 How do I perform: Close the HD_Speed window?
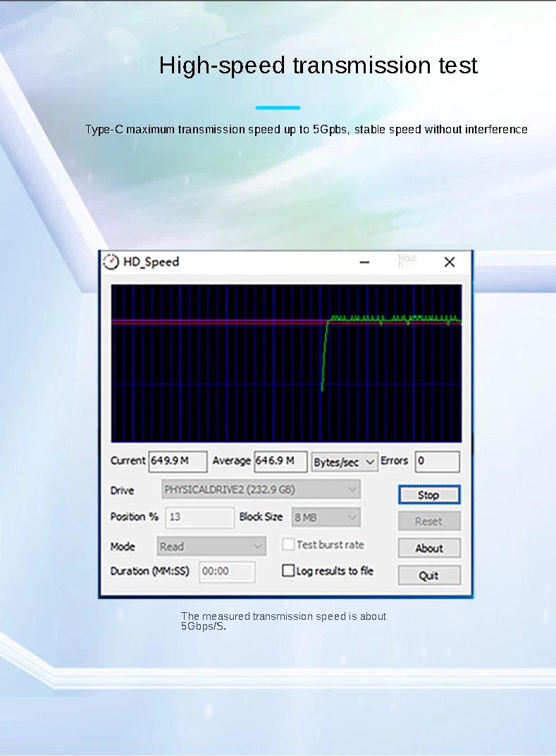[450, 262]
